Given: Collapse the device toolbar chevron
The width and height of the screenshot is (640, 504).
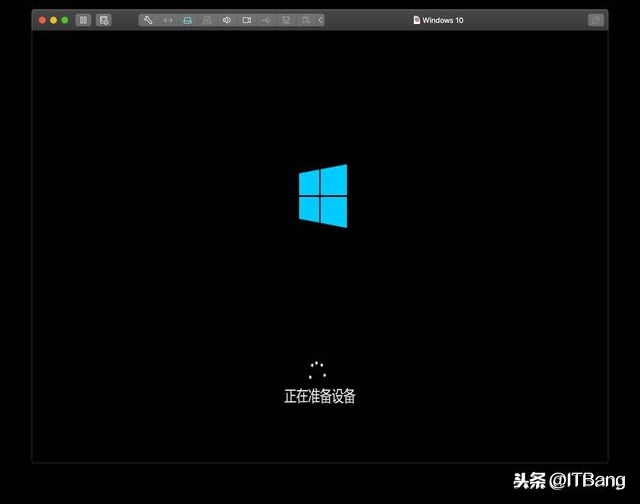Looking at the screenshot, I should click(x=320, y=20).
